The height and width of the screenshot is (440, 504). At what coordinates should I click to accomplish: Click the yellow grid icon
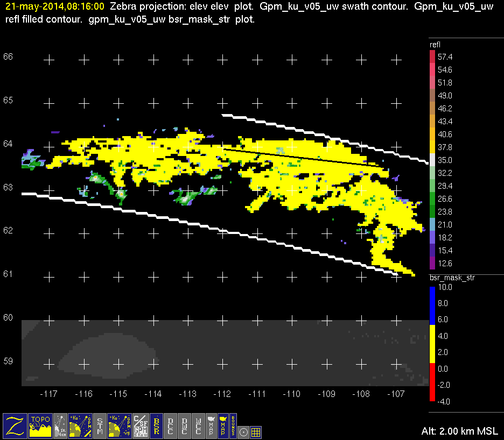coord(256,431)
